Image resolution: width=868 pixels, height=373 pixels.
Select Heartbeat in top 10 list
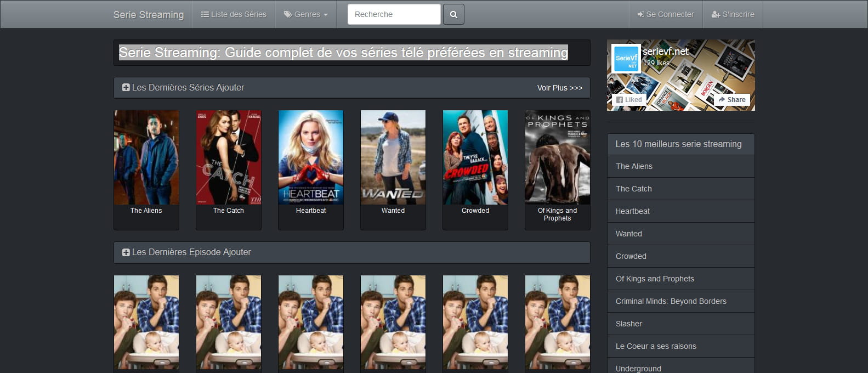click(681, 211)
